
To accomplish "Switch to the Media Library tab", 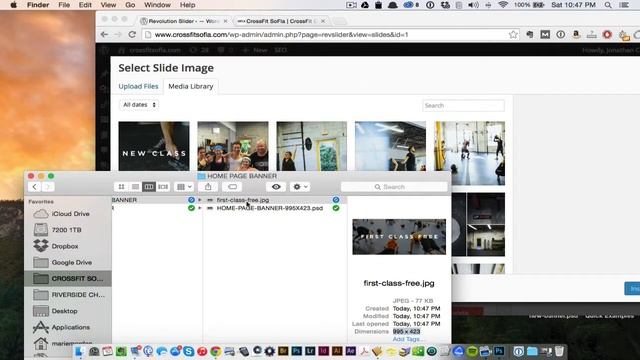I will [191, 86].
